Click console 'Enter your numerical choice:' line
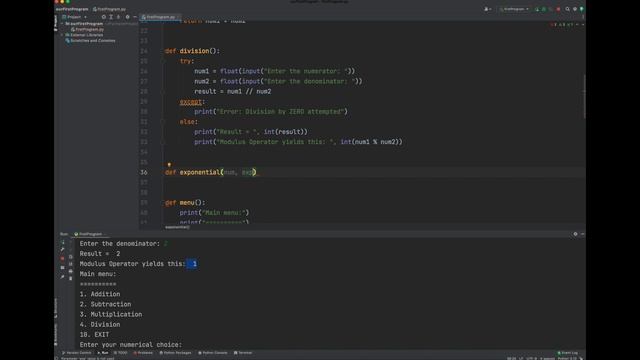Image resolution: width=640 pixels, height=360 pixels. pos(131,345)
